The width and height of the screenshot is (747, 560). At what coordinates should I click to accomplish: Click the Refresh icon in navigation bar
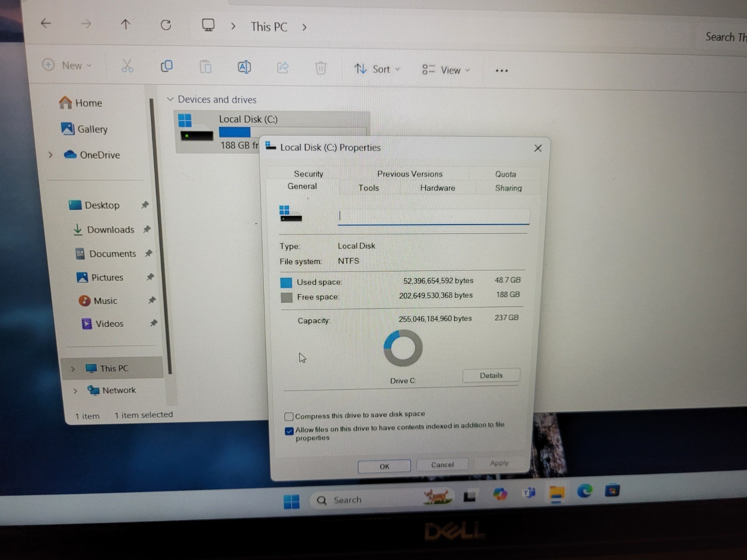[x=166, y=25]
